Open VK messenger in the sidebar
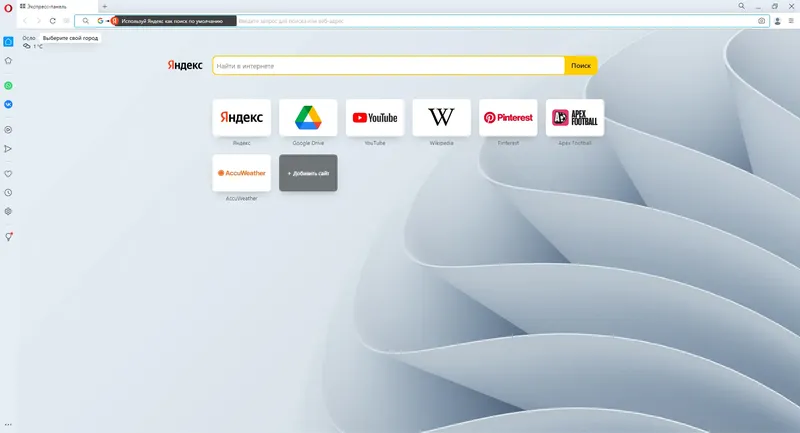 [8, 105]
